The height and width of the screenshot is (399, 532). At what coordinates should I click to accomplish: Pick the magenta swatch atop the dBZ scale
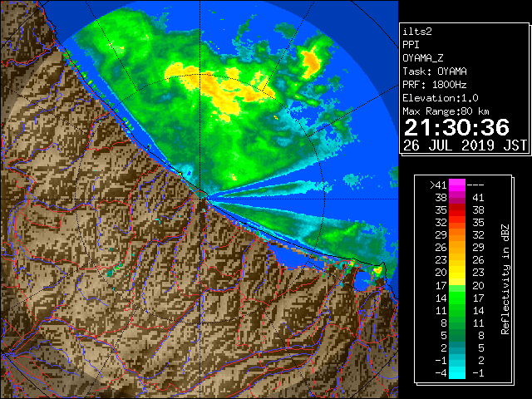pos(457,185)
